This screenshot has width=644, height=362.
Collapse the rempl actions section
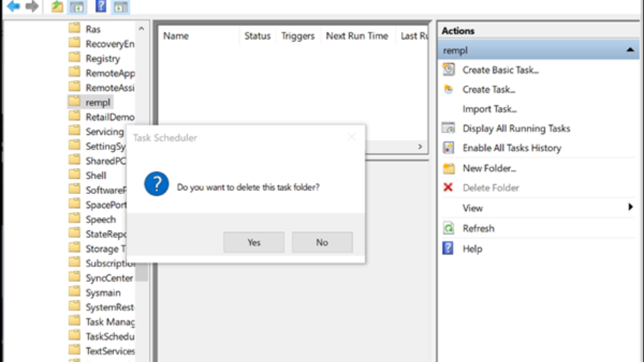(630, 50)
